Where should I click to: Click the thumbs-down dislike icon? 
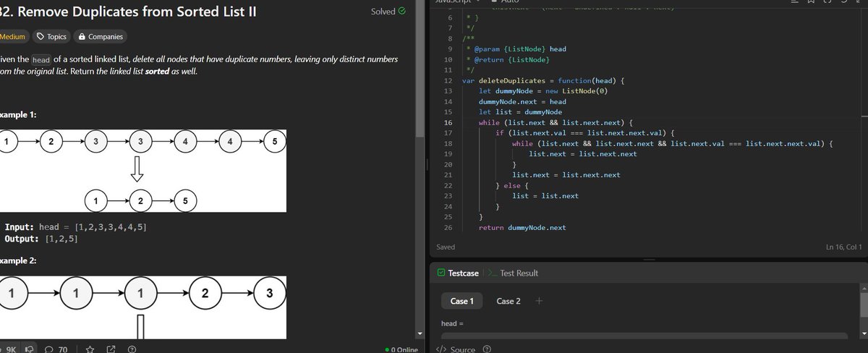pyautogui.click(x=30, y=349)
